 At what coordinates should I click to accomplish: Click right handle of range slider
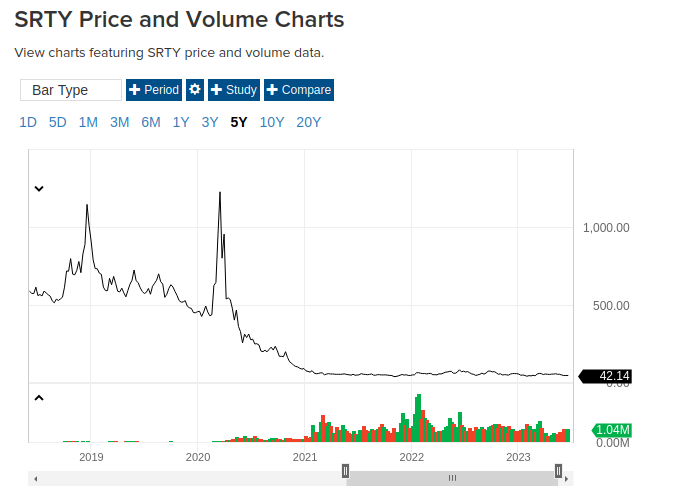point(559,470)
